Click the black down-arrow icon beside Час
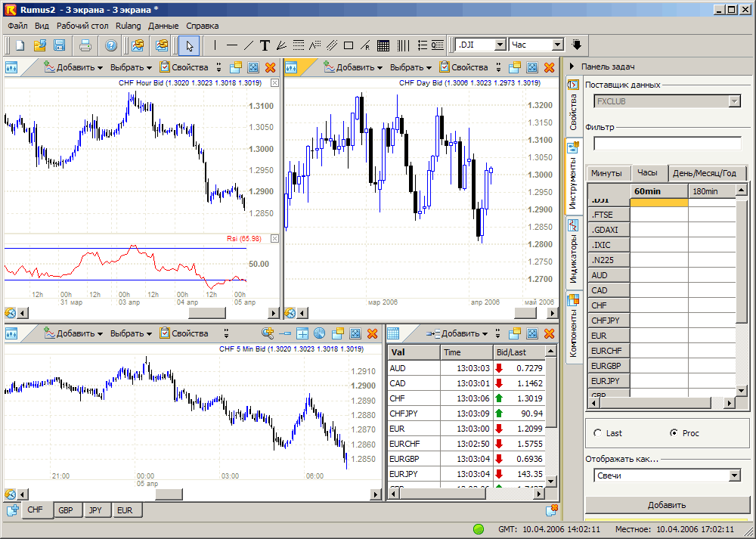The width and height of the screenshot is (756, 539). tap(577, 45)
